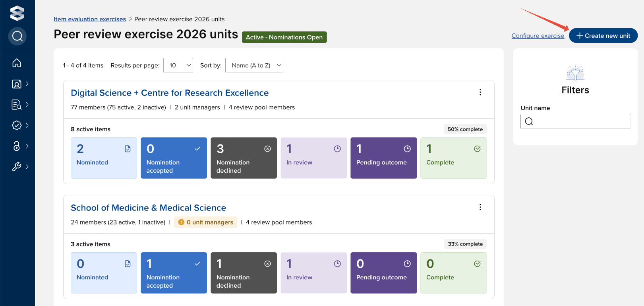Follow the Item evaluation exercises breadcrumb
Viewport: 644px width, 306px height.
pyautogui.click(x=90, y=19)
